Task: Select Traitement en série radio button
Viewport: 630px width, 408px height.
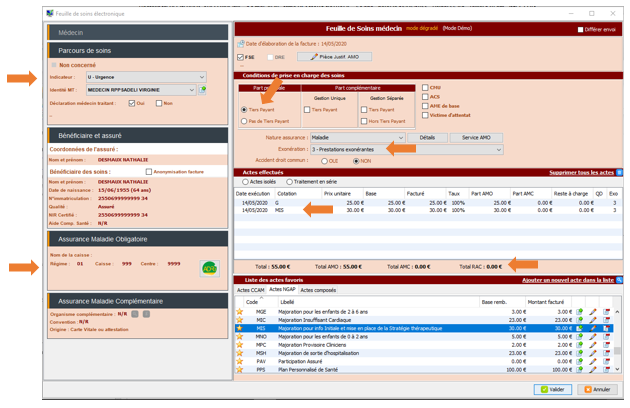Action: (x=289, y=182)
